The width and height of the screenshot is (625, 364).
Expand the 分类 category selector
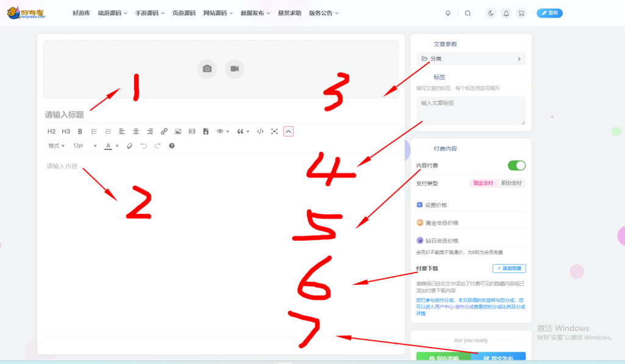point(471,59)
